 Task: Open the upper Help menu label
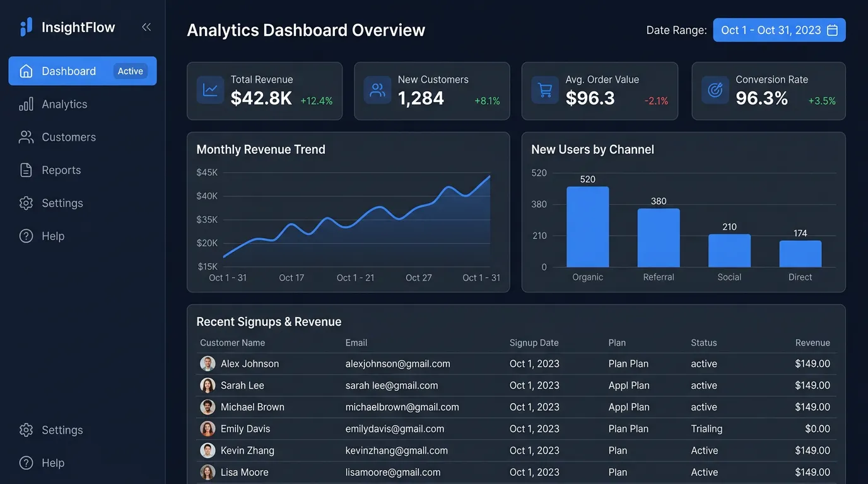pyautogui.click(x=53, y=236)
